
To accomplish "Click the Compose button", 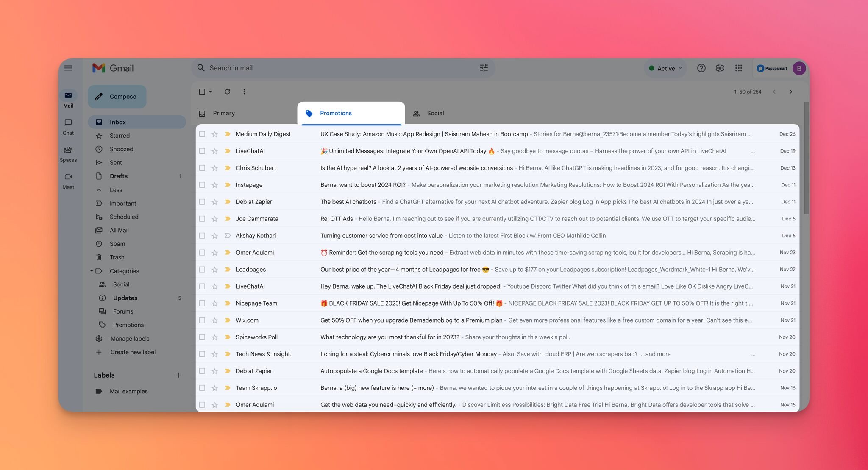I will (117, 97).
